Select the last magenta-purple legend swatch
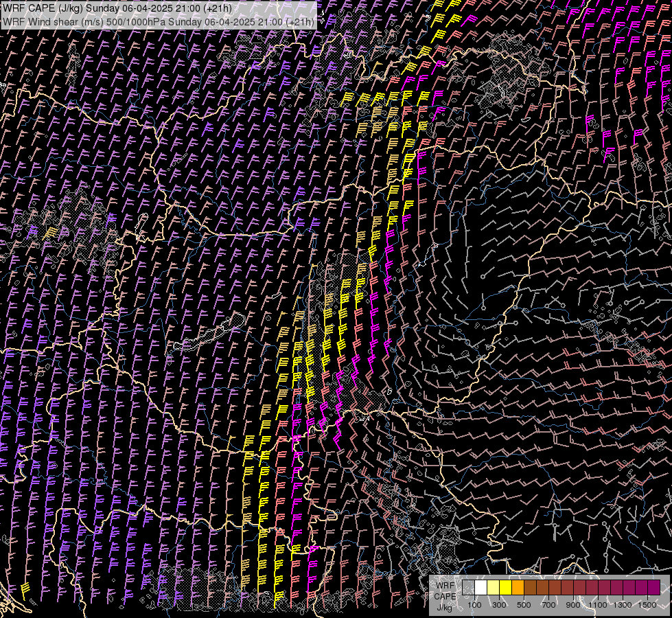 pos(653,588)
